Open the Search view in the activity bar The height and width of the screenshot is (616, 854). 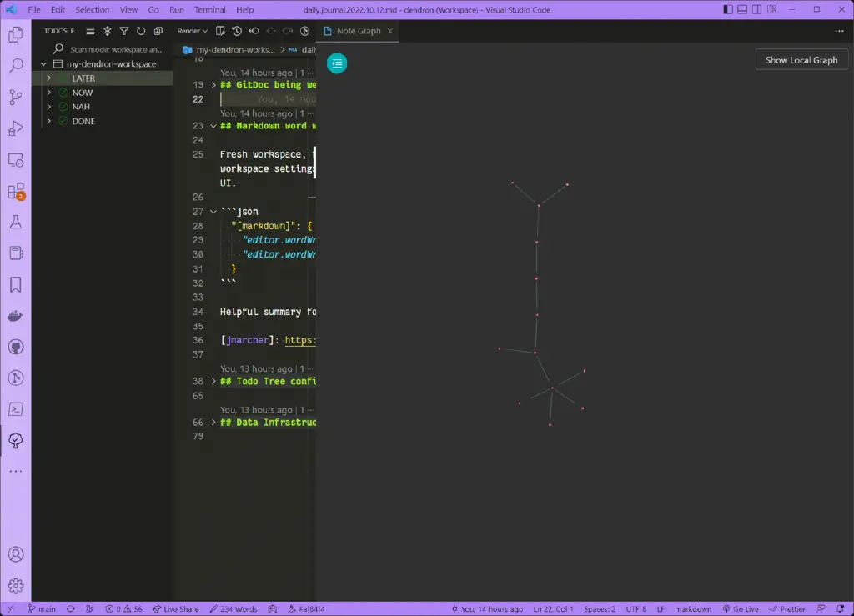pyautogui.click(x=16, y=66)
